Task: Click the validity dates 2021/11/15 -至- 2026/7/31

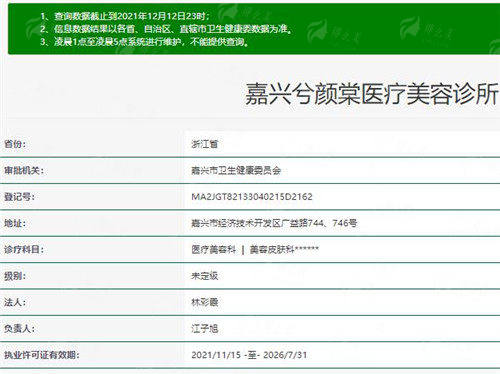Action: coord(249,355)
